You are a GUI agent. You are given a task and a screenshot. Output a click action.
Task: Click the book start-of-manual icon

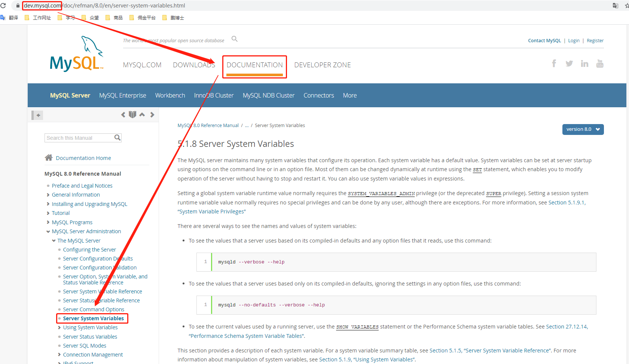(x=132, y=115)
